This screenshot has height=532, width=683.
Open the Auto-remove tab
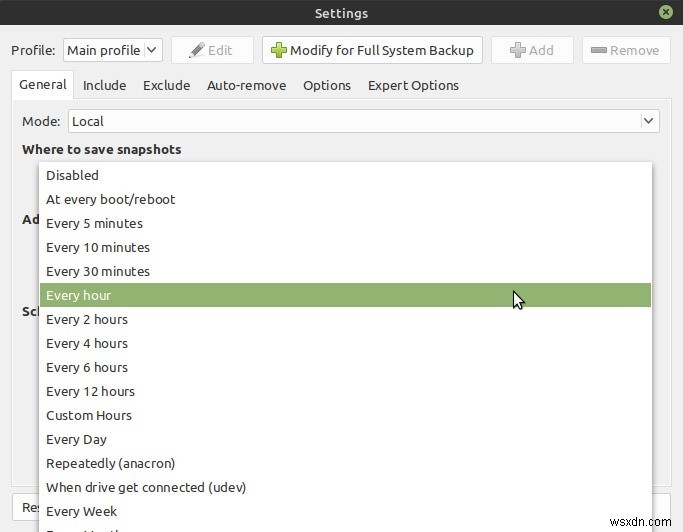tap(247, 85)
